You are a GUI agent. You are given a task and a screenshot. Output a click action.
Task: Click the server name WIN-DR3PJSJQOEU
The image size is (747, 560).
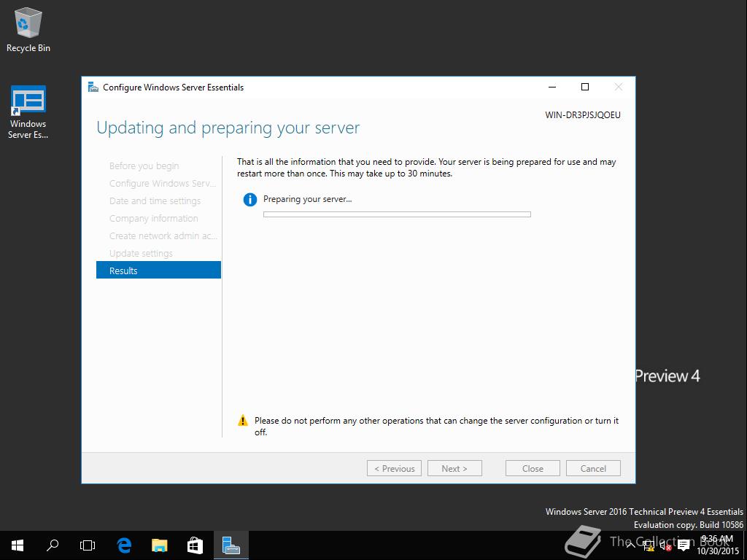click(x=583, y=115)
